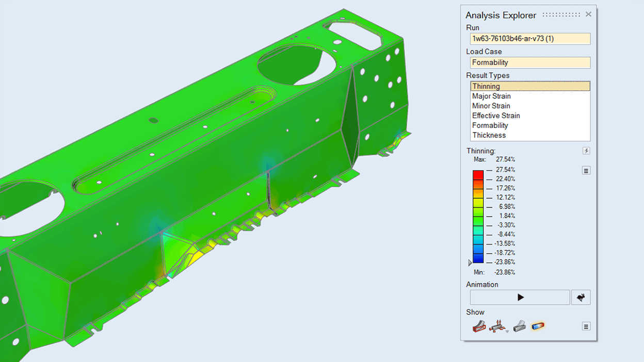Pick Effective Strain from Result Types
The image size is (644, 362).
click(x=496, y=116)
